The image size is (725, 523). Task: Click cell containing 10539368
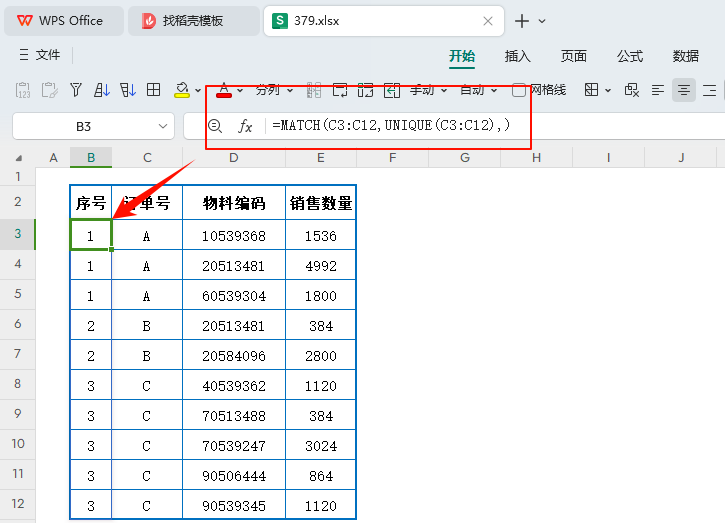(234, 236)
